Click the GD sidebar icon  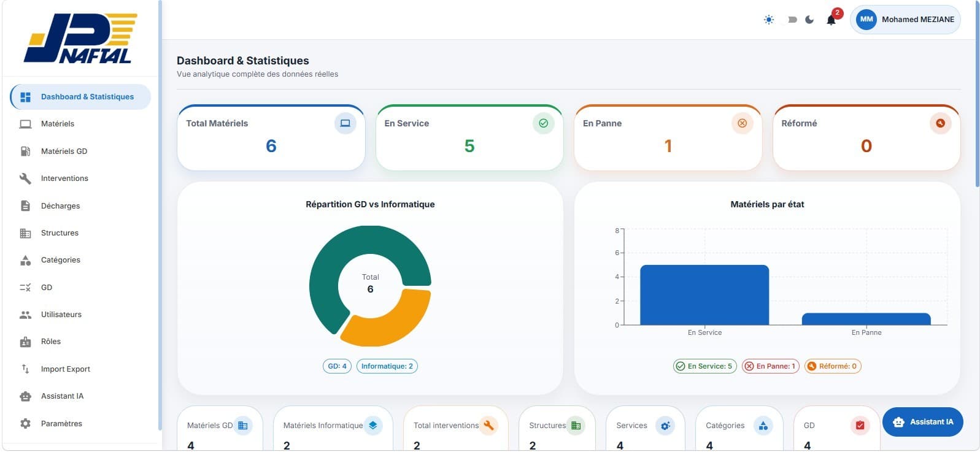25,288
